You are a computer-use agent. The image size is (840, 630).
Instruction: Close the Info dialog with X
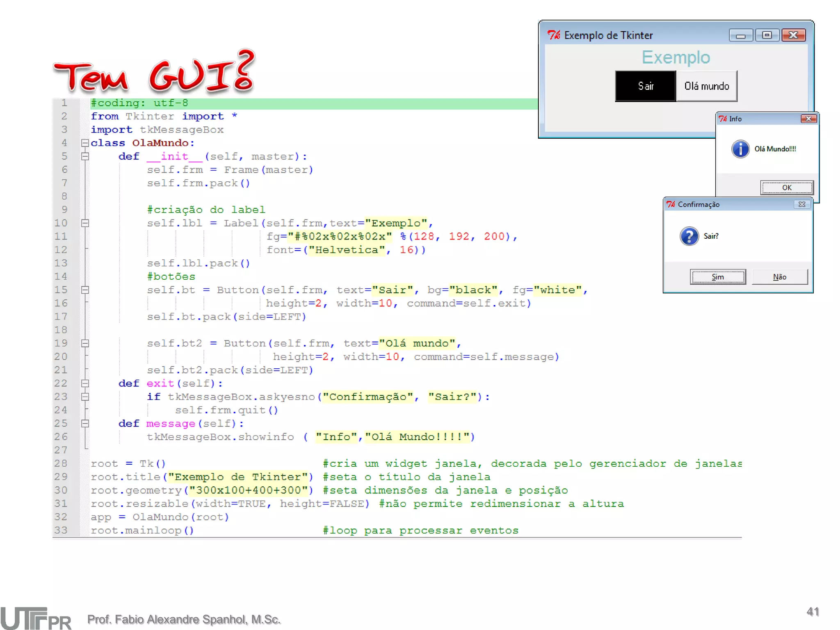point(808,119)
